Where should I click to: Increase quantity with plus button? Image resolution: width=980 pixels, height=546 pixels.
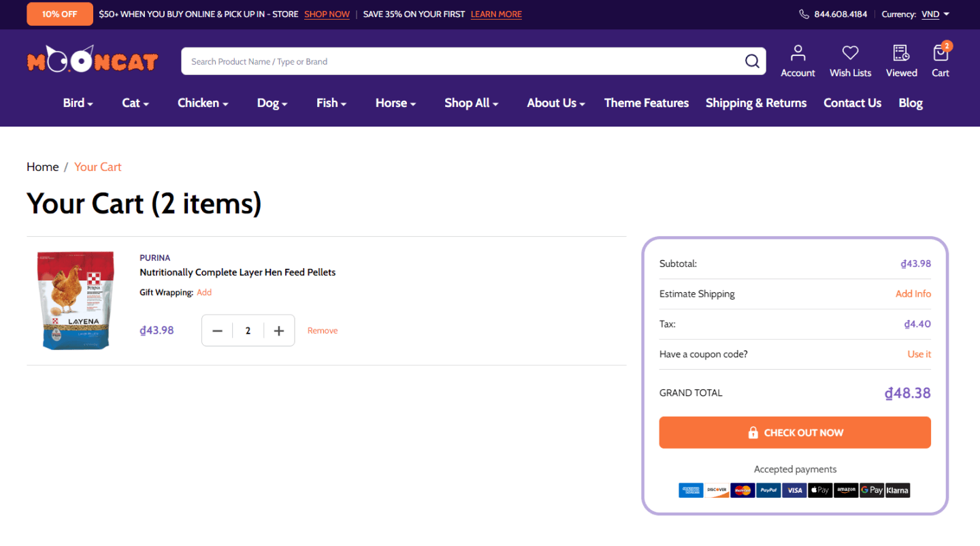click(x=278, y=330)
